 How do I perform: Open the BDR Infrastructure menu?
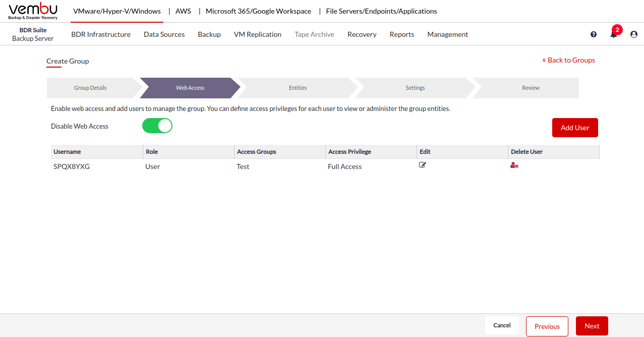(101, 34)
